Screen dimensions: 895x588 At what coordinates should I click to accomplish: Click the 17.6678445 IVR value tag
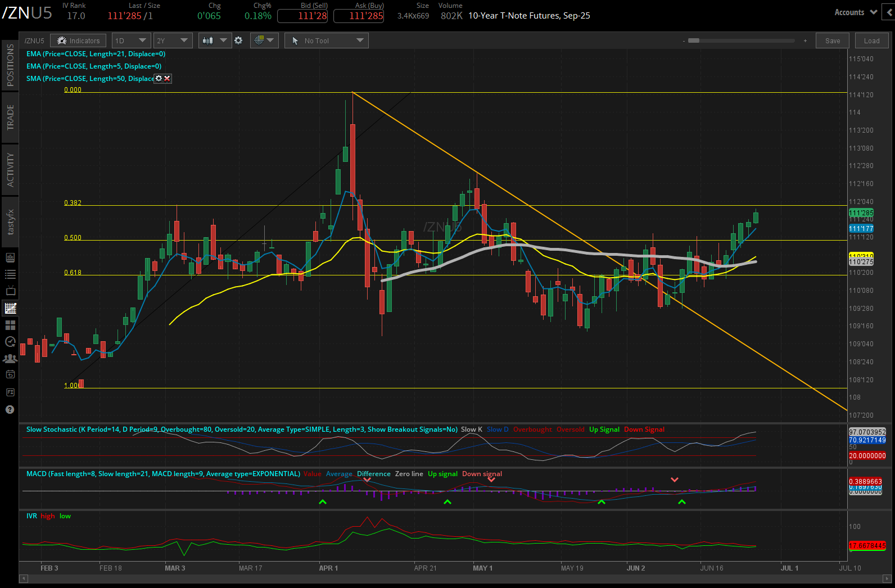[x=867, y=546]
